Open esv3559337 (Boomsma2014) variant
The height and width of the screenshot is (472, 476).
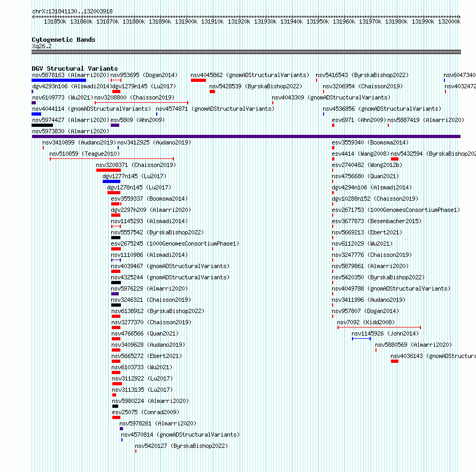(x=149, y=199)
